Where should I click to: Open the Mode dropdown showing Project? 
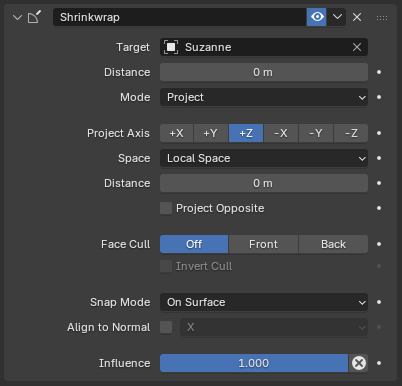[x=264, y=97]
